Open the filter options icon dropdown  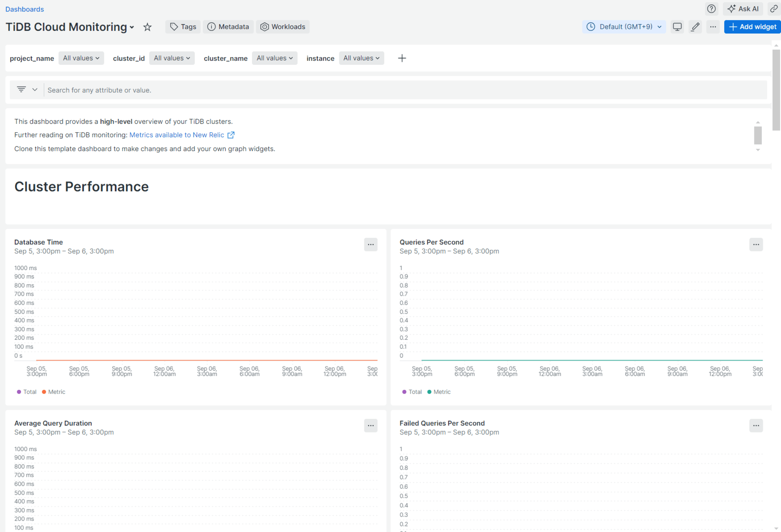click(x=27, y=90)
